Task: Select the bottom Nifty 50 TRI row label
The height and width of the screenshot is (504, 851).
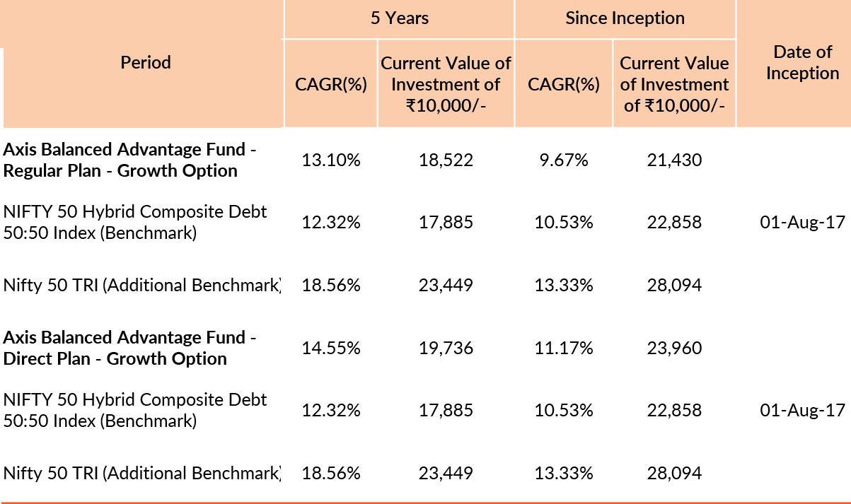Action: (141, 473)
